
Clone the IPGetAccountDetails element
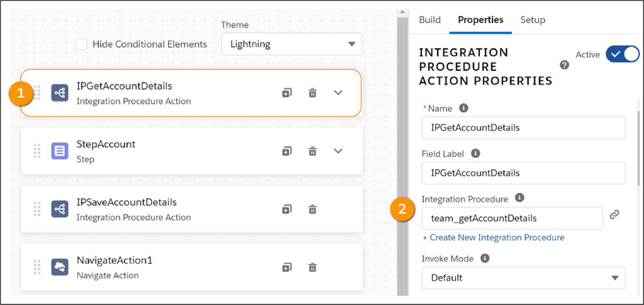(287, 93)
